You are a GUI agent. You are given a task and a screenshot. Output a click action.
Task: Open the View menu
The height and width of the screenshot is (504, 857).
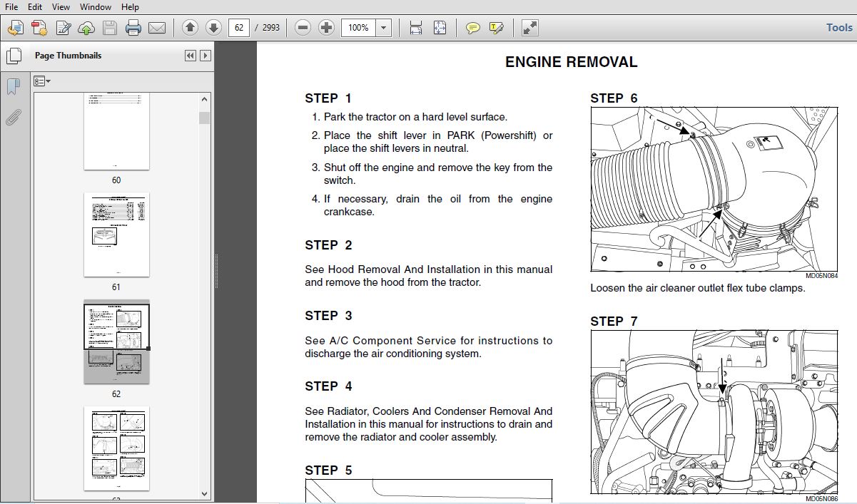[x=61, y=6]
